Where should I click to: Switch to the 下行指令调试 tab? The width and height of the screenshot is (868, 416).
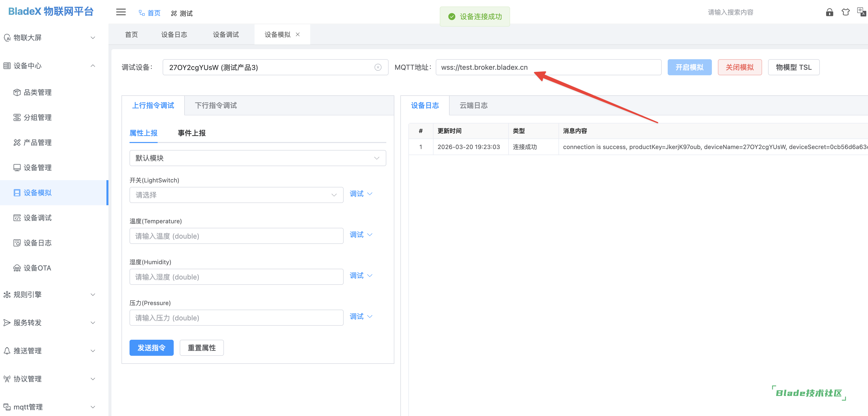pyautogui.click(x=216, y=105)
